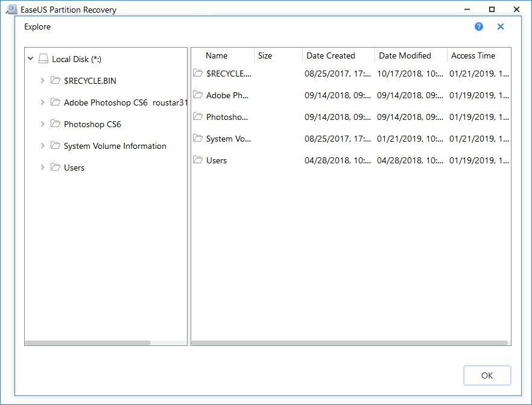Click the disk icon beside Local Disk
532x405 pixels.
coord(43,58)
